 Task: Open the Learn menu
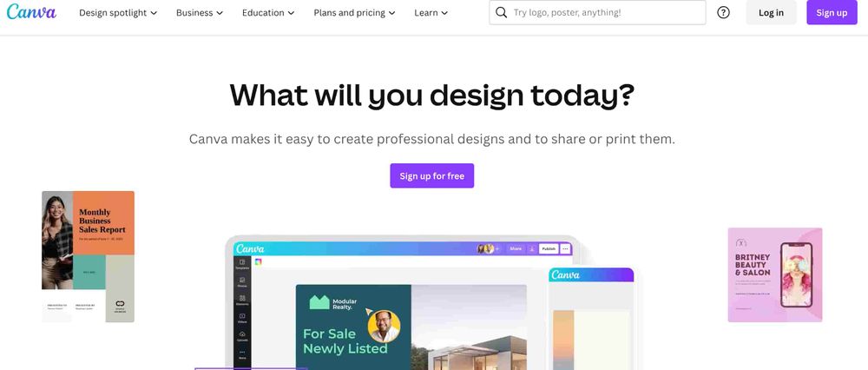coord(431,12)
